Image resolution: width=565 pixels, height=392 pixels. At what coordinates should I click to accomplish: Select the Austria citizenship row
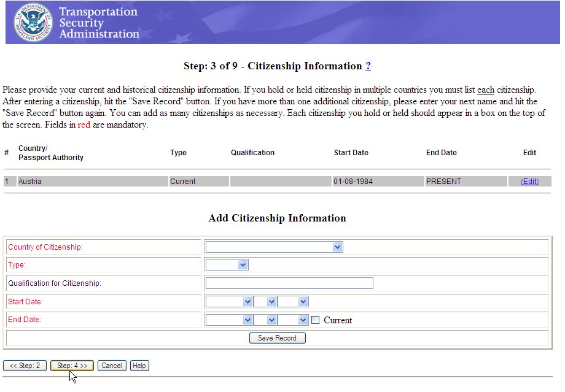pos(92,182)
